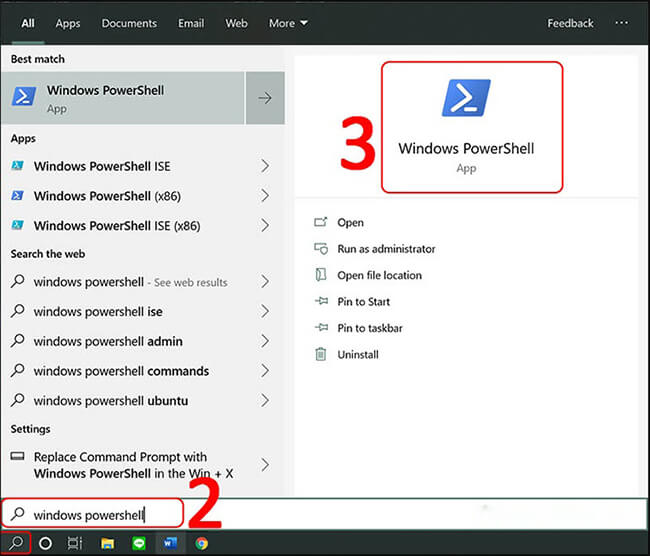Click the Open action icon
Viewport: 650px width, 556px height.
(320, 222)
